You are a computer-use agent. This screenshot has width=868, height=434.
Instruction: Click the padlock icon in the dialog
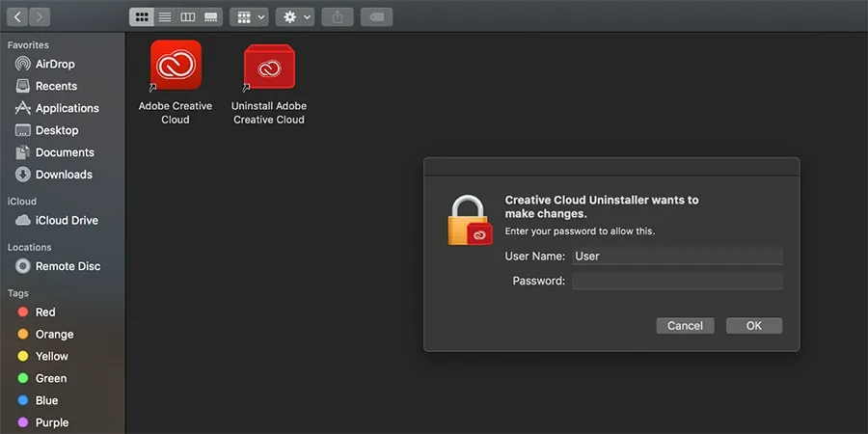[x=470, y=220]
